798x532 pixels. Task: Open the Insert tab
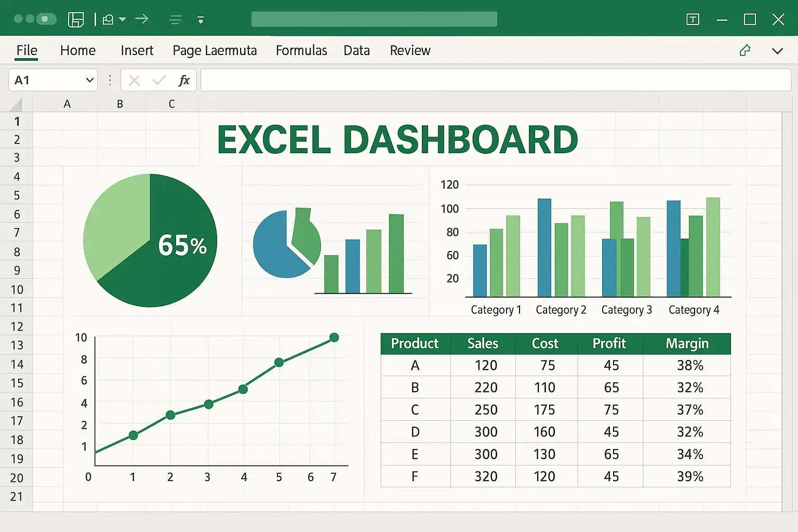[137, 50]
